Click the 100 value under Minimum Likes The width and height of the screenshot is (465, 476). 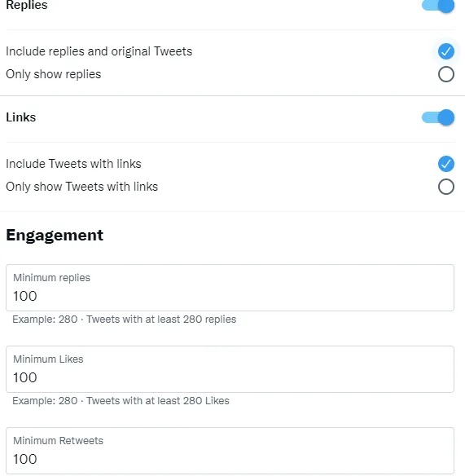25,377
